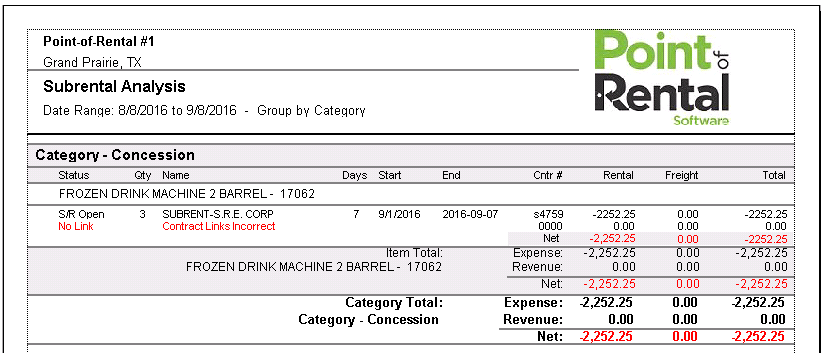The height and width of the screenshot is (362, 828).
Task: Click the 'Item Total:' label
Action: pos(414,253)
